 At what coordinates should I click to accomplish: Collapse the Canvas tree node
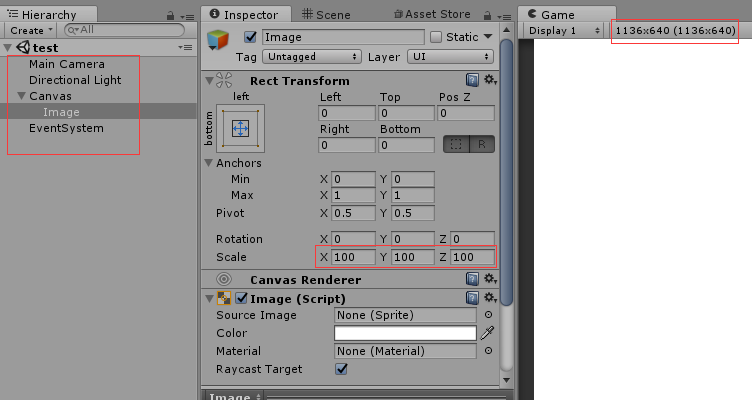pos(21,96)
